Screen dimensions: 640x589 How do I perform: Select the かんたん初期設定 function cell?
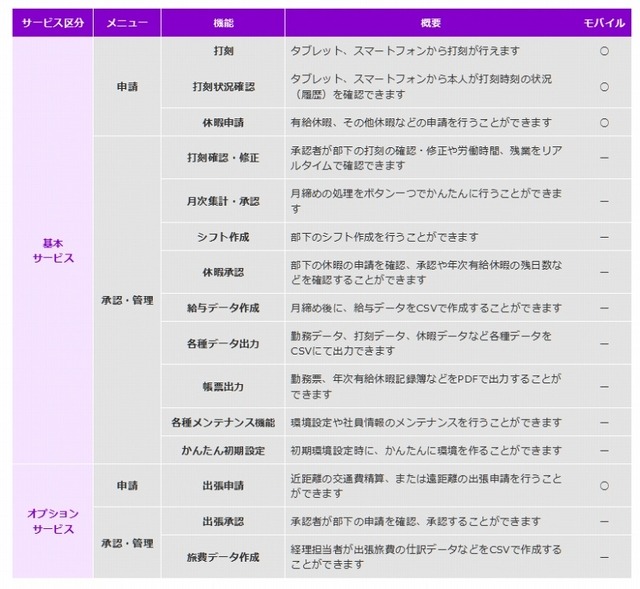tap(223, 451)
